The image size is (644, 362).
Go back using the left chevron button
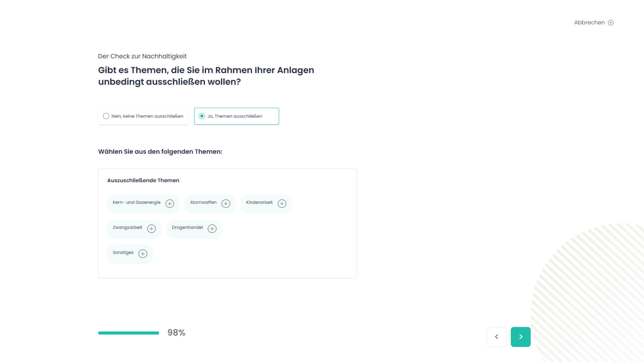point(497,337)
